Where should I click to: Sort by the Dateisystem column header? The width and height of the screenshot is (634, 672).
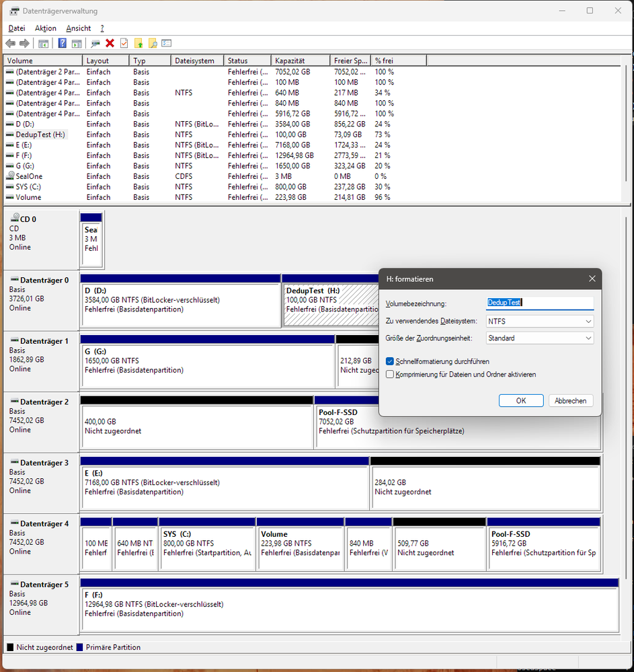coord(197,61)
